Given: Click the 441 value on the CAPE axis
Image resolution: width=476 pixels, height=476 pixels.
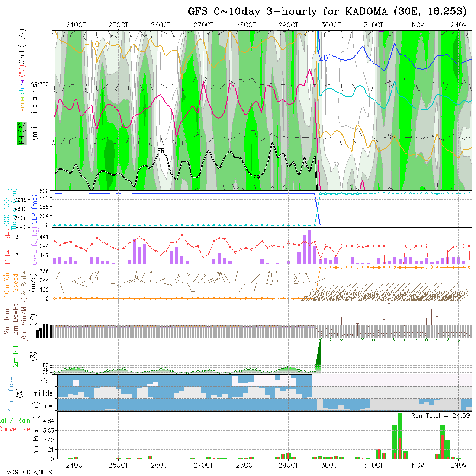Looking at the screenshot, I should (x=44, y=237).
